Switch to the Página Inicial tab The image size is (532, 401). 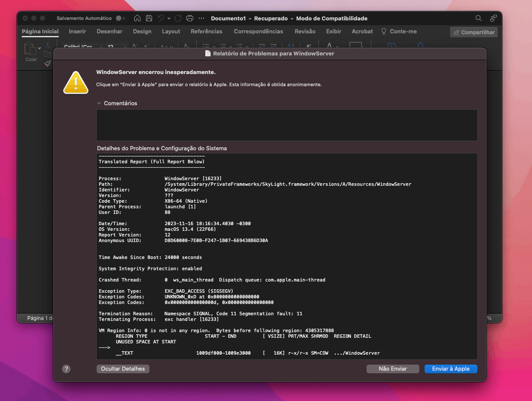coord(40,31)
